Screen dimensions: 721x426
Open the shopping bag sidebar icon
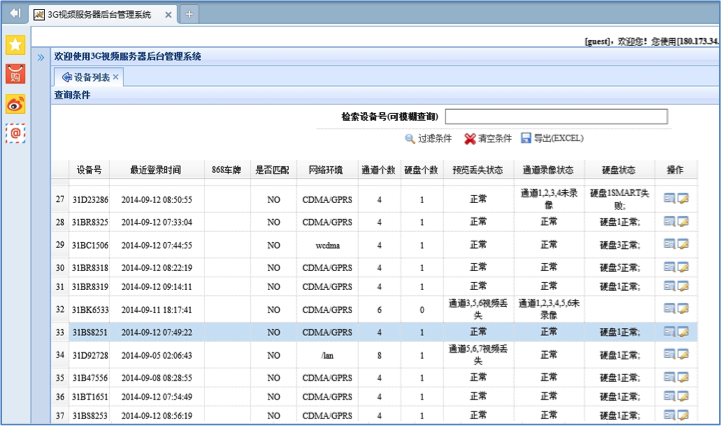tap(15, 75)
